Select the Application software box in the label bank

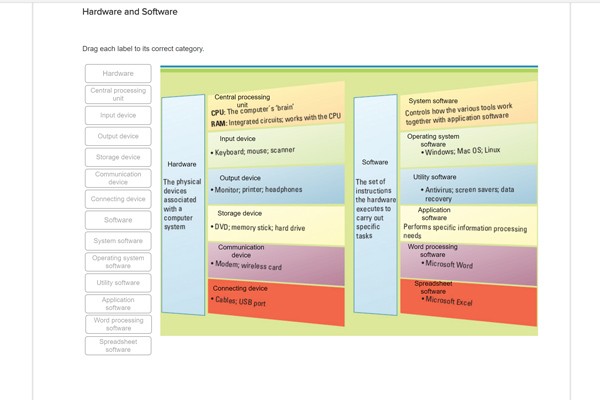[x=118, y=304]
